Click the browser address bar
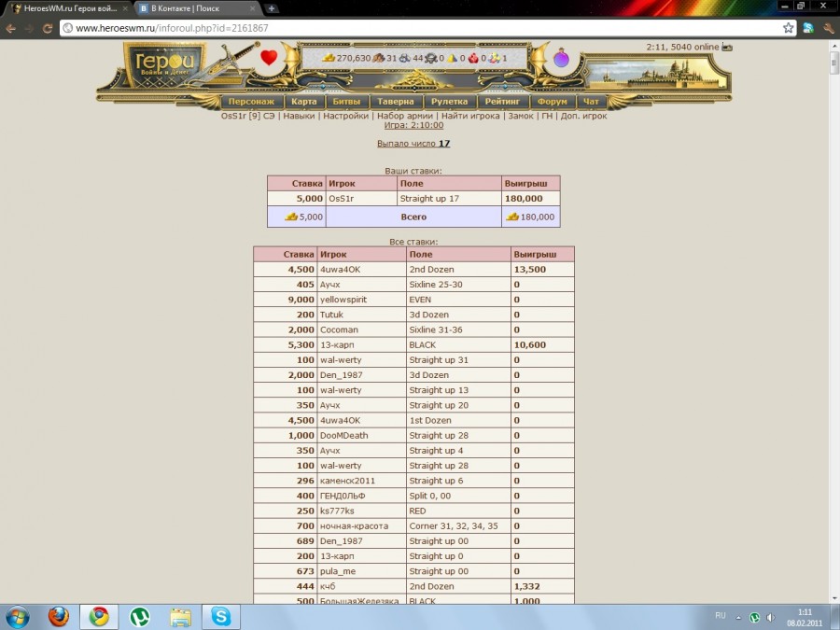The width and height of the screenshot is (840, 630). [x=420, y=28]
